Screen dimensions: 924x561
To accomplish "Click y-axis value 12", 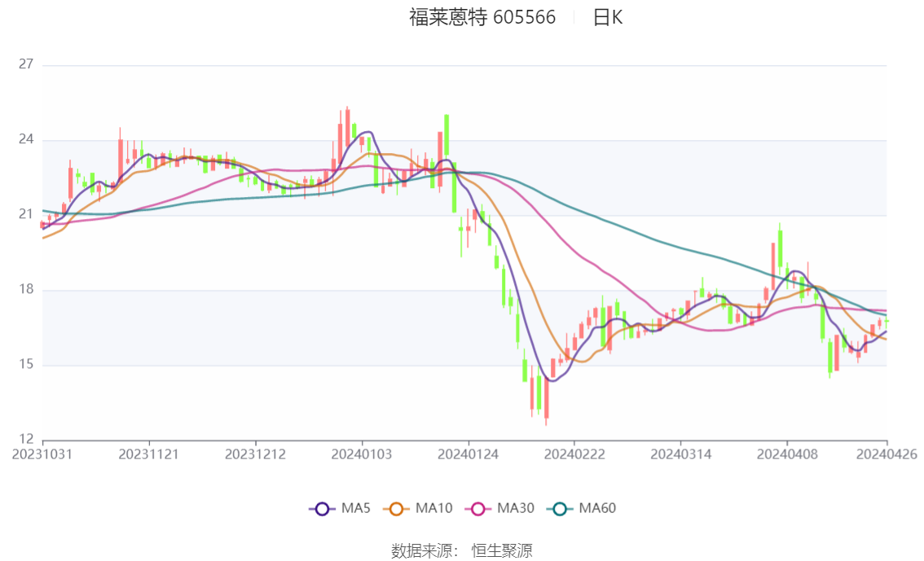I will point(26,439).
